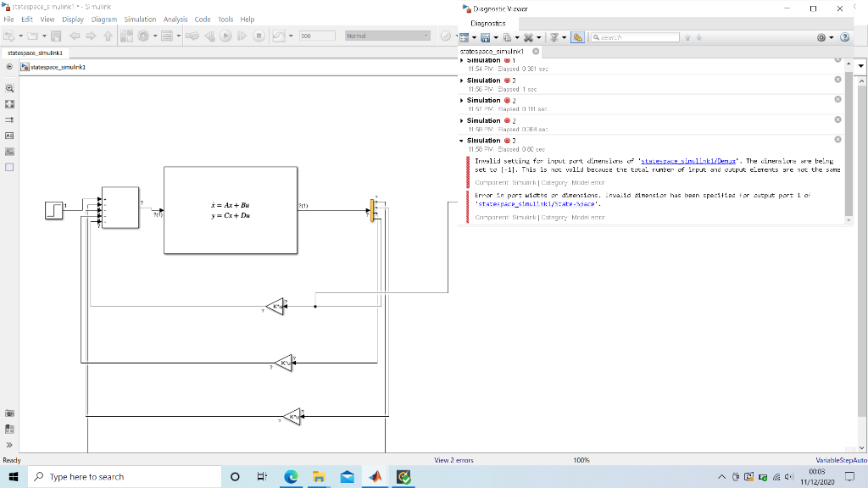Open the Simulation menu

pyautogui.click(x=140, y=19)
